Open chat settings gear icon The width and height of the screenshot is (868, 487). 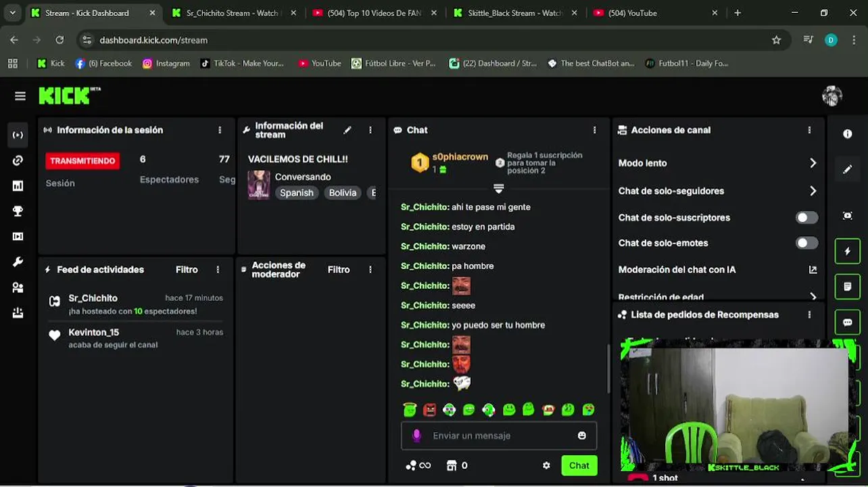(x=546, y=465)
